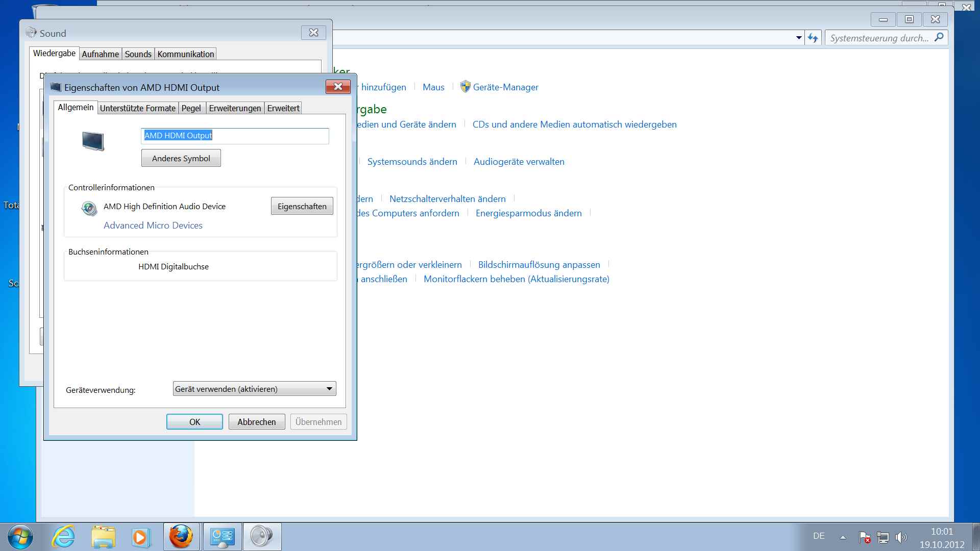Click the Control Panel search magnifier icon
This screenshot has width=980, height=551.
point(939,37)
